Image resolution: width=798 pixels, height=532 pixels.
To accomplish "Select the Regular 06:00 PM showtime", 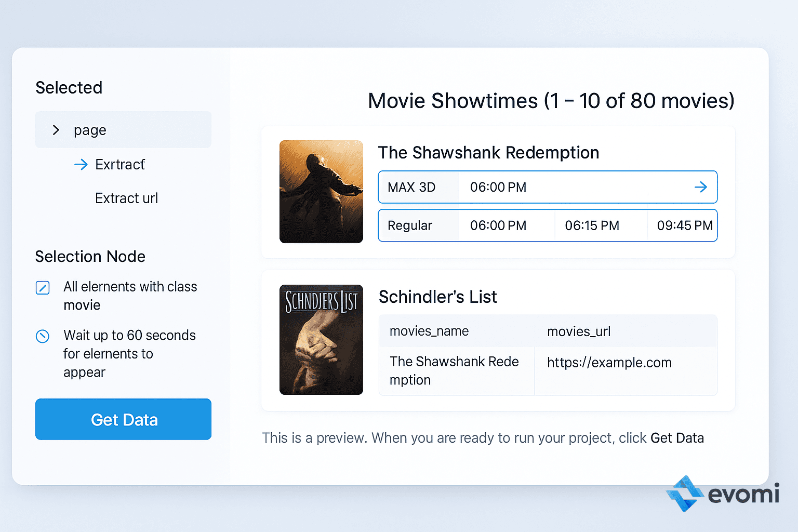I will click(x=498, y=225).
